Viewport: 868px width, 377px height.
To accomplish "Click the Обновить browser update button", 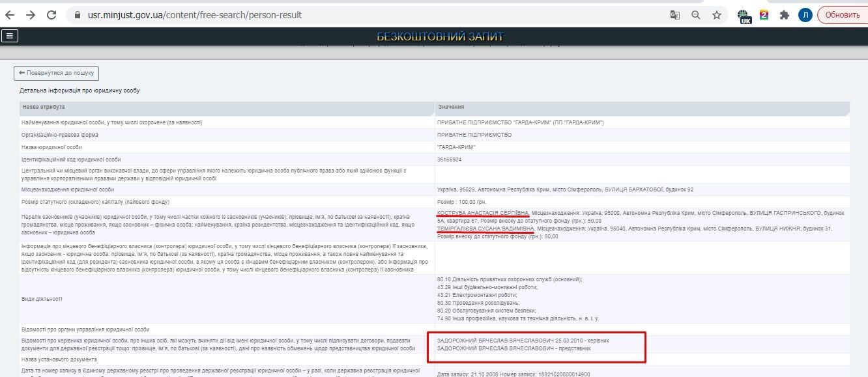I will coord(842,14).
